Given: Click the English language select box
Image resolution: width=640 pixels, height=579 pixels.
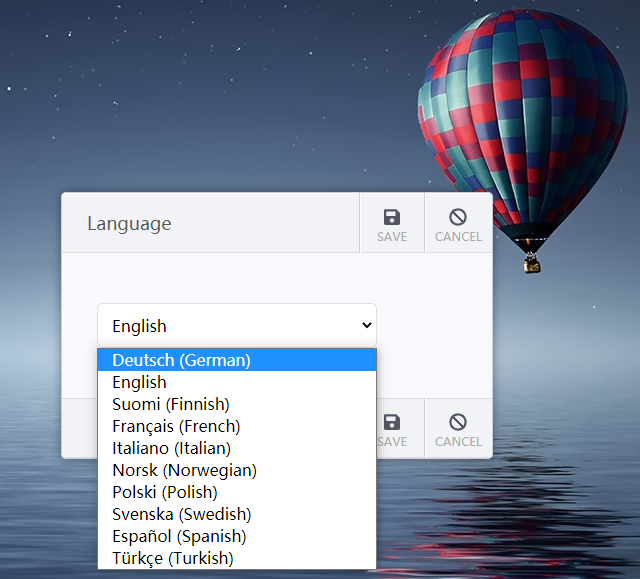Looking at the screenshot, I should pyautogui.click(x=237, y=326).
